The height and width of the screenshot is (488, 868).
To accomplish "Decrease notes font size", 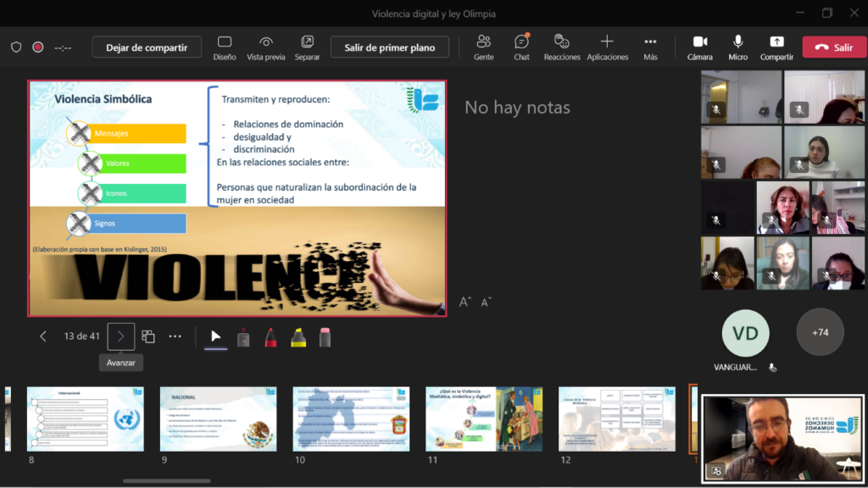I will click(486, 302).
